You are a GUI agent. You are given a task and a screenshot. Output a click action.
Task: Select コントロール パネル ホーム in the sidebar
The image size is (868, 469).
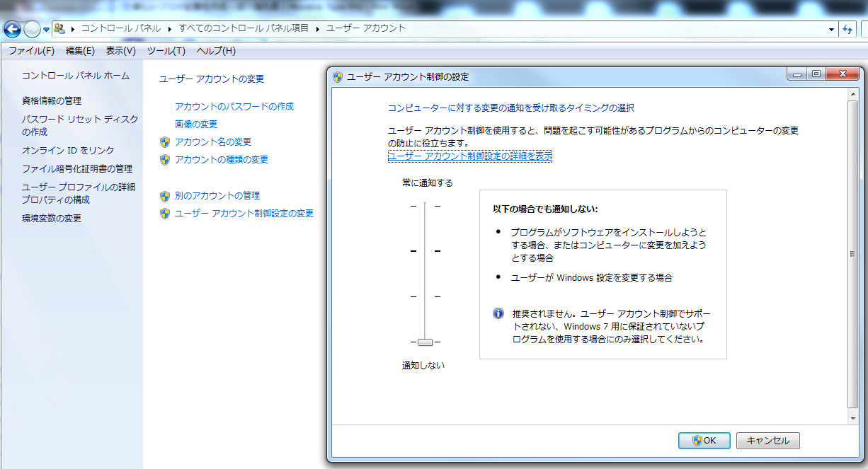tap(75, 76)
